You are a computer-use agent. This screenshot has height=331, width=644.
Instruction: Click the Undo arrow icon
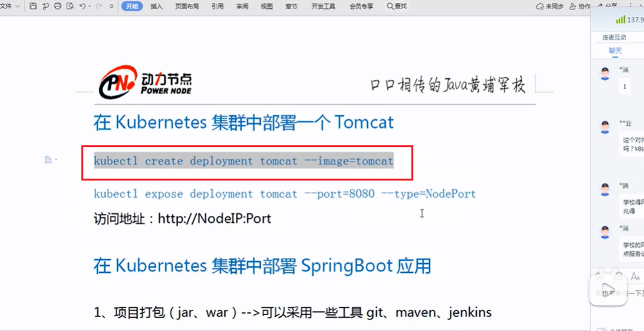[x=82, y=6]
